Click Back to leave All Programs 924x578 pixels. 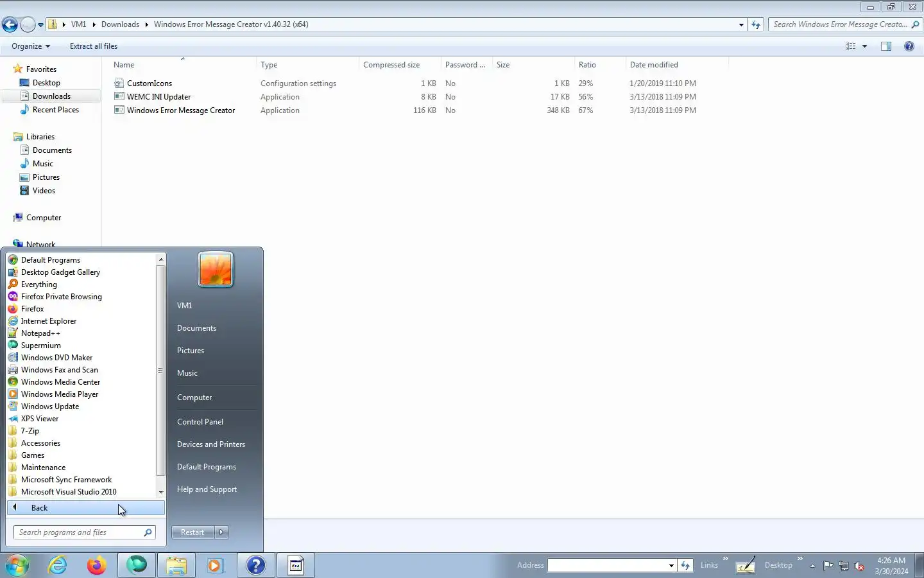point(86,508)
